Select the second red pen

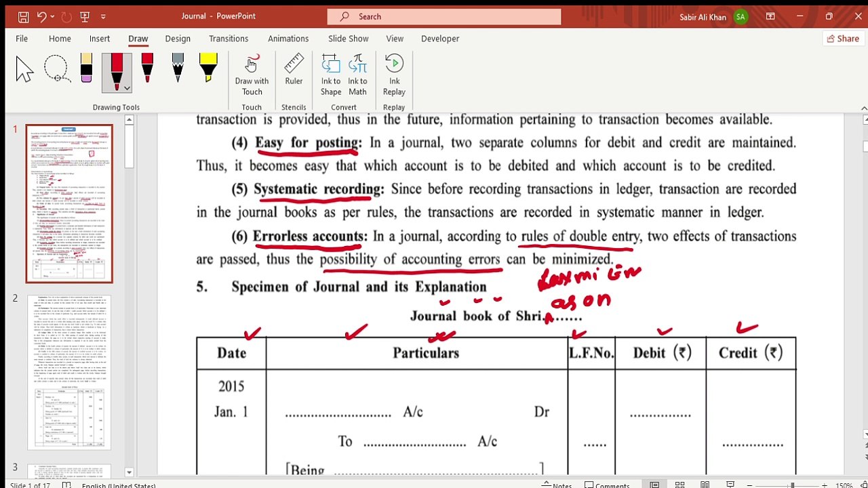[147, 68]
